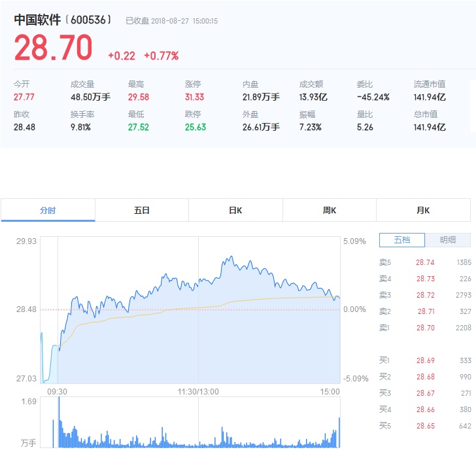Image resolution: width=476 pixels, height=454 pixels.
Task: Switch to the 明细 trades tab
Action: pyautogui.click(x=448, y=240)
